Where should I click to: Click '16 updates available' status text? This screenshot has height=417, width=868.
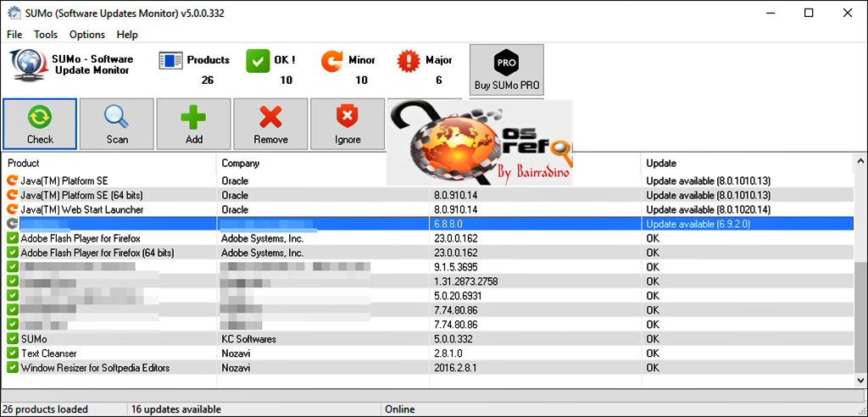[175, 409]
